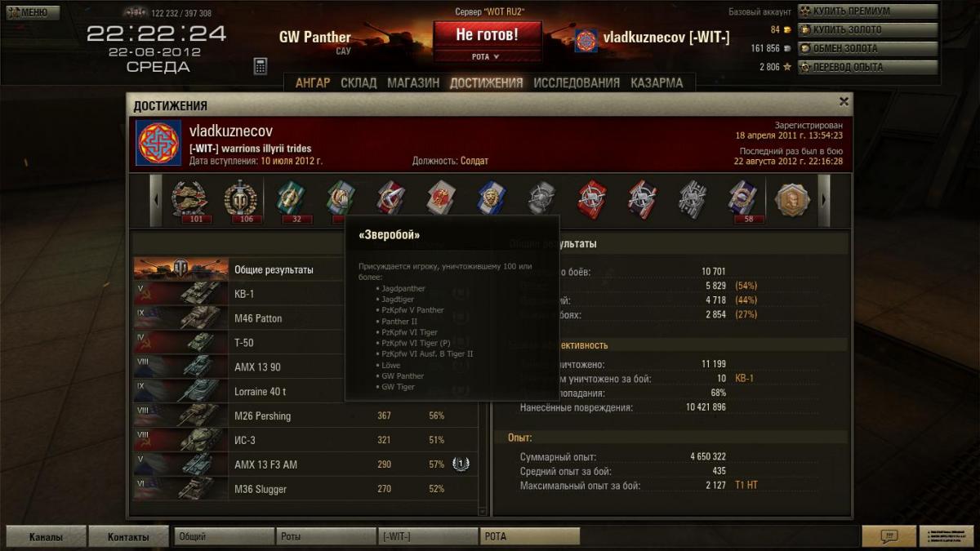This screenshot has height=551, width=980.
Task: Click the medal with counter 101
Action: (189, 199)
